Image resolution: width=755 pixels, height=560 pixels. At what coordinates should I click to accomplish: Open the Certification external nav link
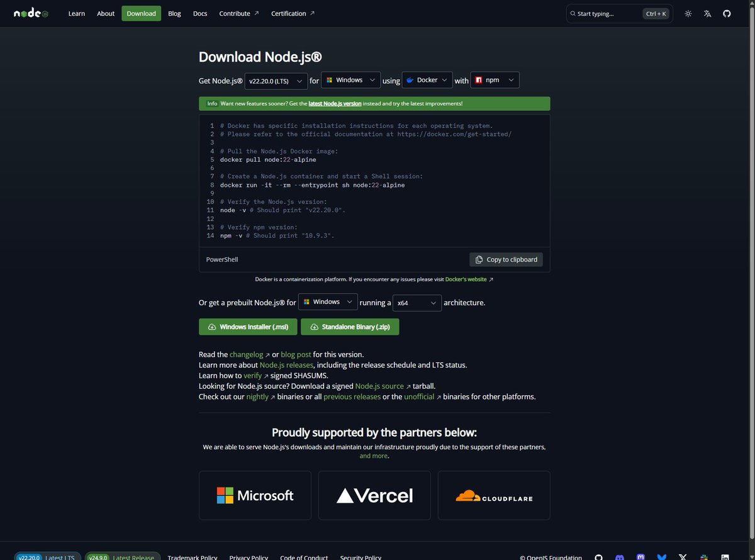(x=293, y=13)
